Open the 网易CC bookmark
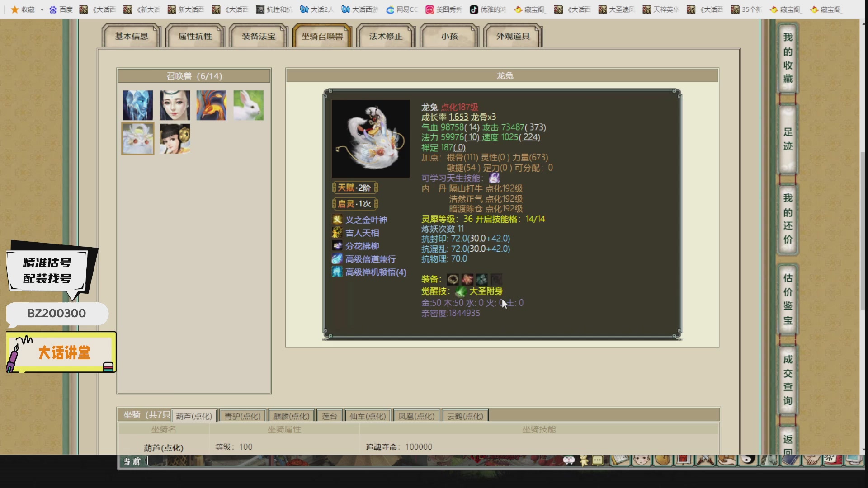 pyautogui.click(x=402, y=9)
